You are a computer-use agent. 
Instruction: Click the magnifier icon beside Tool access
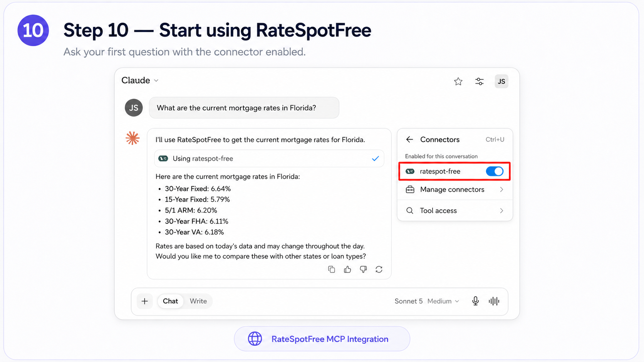410,211
